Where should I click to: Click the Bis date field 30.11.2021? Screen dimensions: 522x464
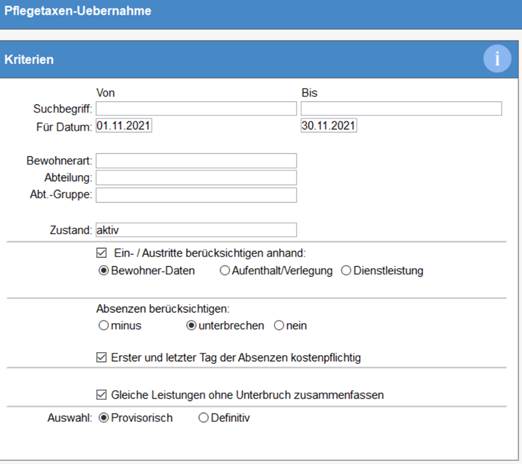pyautogui.click(x=329, y=126)
